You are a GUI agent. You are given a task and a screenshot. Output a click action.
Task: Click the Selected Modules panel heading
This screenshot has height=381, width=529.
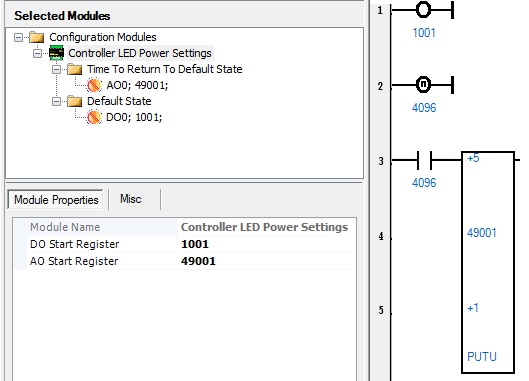pos(62,16)
